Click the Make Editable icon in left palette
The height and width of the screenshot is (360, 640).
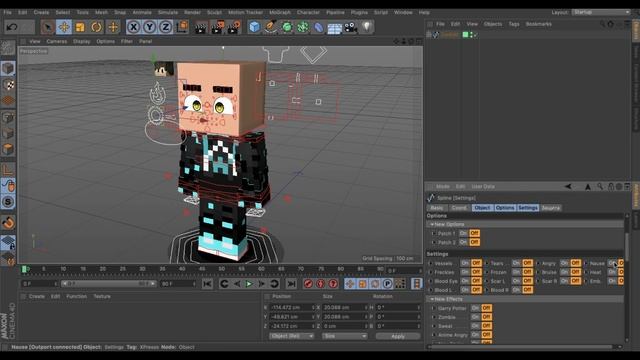[x=8, y=49]
